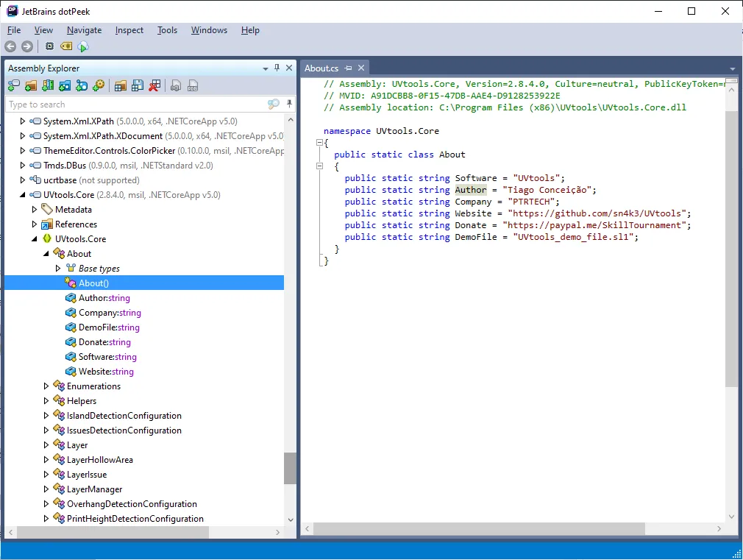Click the magnifier icon in the search box
The height and width of the screenshot is (560, 743).
pyautogui.click(x=273, y=104)
